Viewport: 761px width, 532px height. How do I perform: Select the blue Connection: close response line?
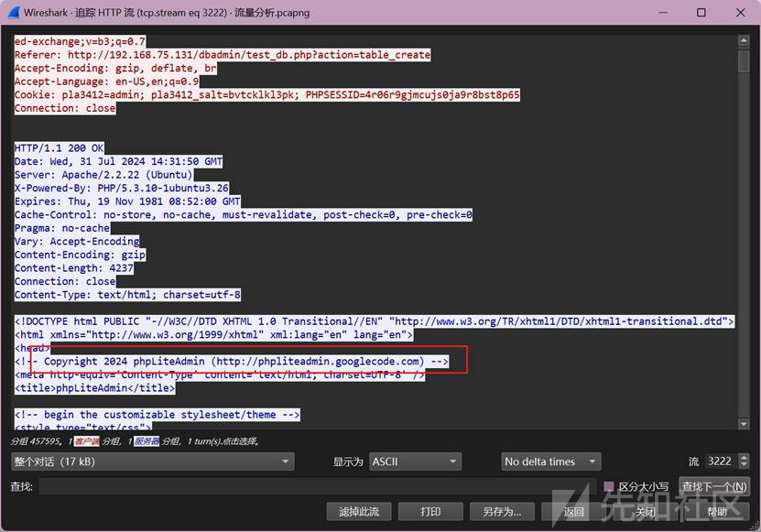pos(65,281)
